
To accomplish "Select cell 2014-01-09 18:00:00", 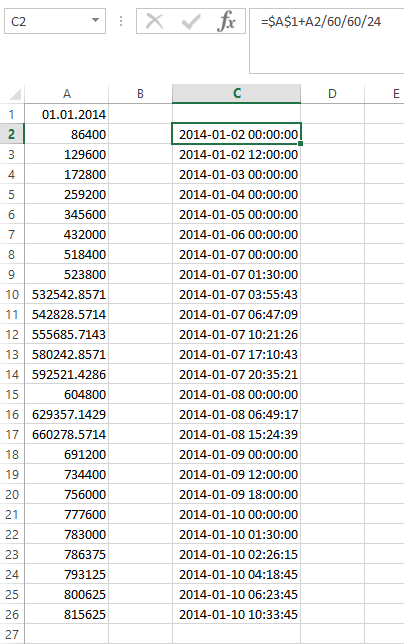I will click(236, 494).
